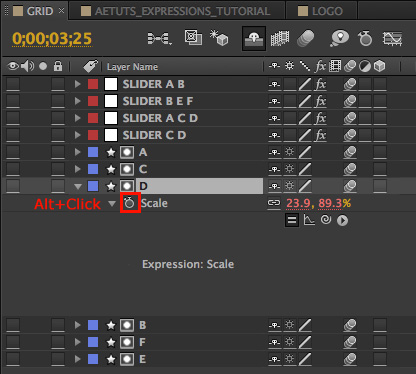Collapse layer D properties

78,187
